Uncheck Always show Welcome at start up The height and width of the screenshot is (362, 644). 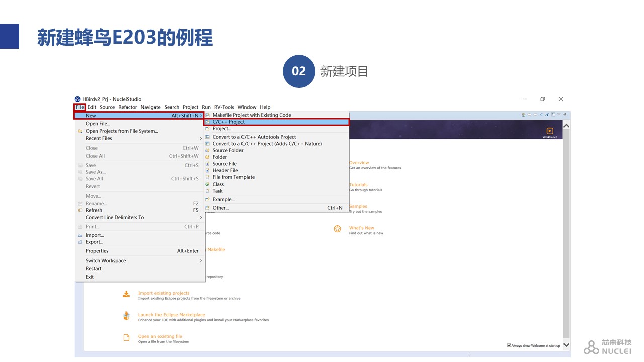(x=509, y=345)
